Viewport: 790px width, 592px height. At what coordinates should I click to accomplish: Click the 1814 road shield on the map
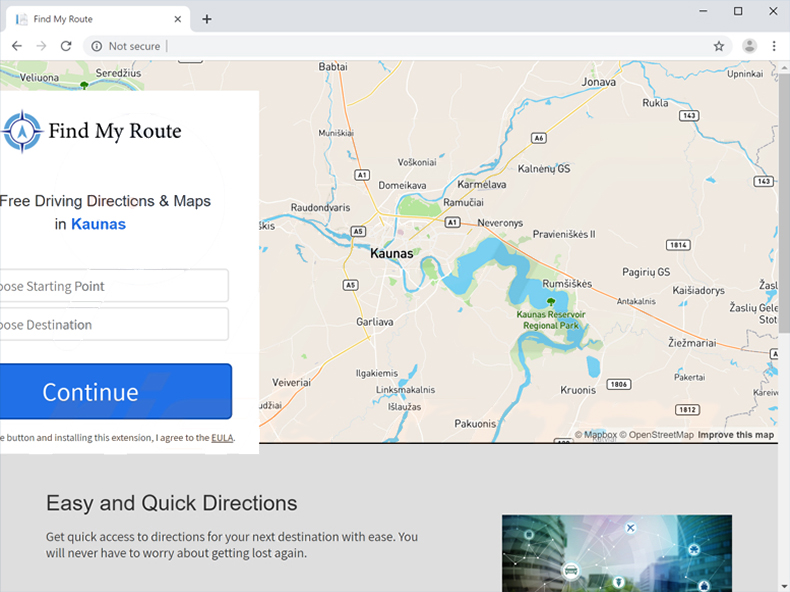[x=678, y=245]
